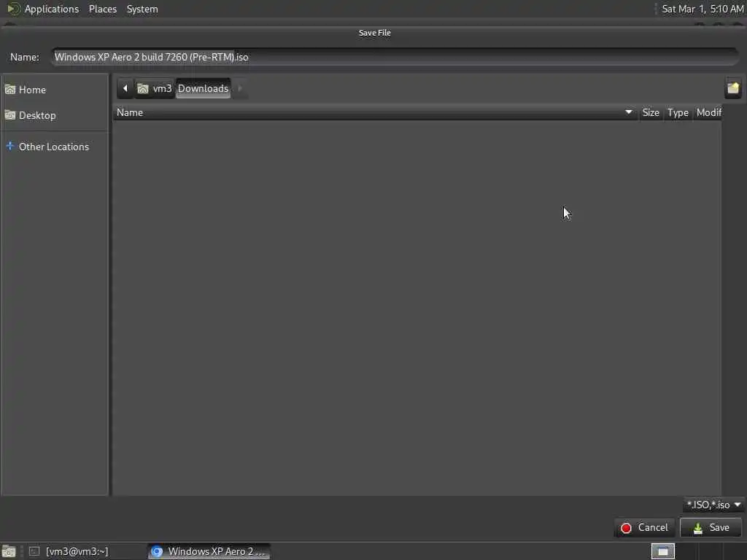This screenshot has height=560, width=747.
Task: Click the plus icon beside Other Locations
Action: pos(10,146)
